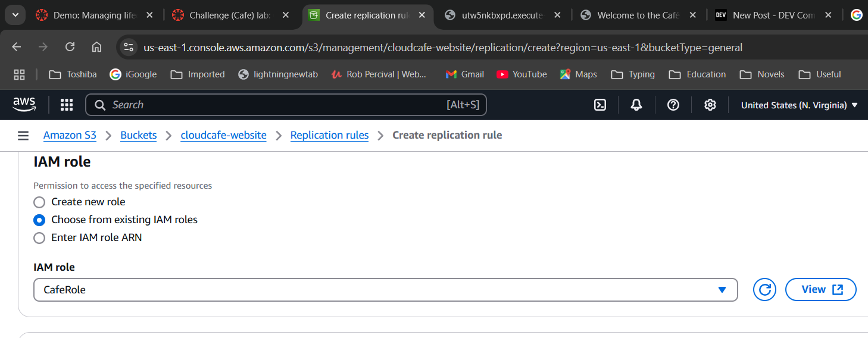This screenshot has height=338, width=868.
Task: Expand the IAM role CafeRole dropdown
Action: pyautogui.click(x=386, y=290)
